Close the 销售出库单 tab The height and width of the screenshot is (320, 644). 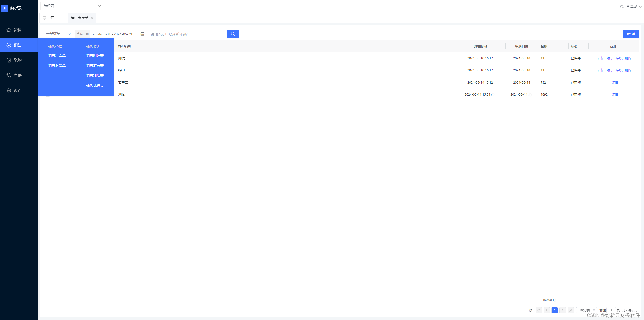[92, 18]
